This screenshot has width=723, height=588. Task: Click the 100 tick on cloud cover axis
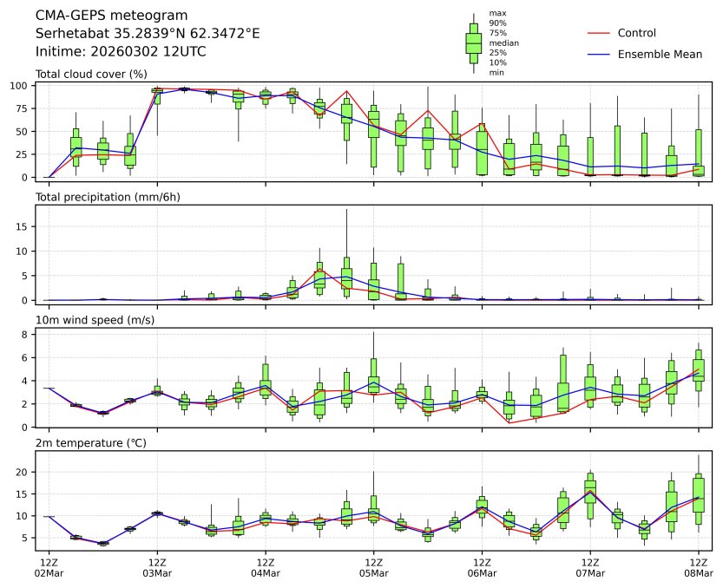coord(23,86)
